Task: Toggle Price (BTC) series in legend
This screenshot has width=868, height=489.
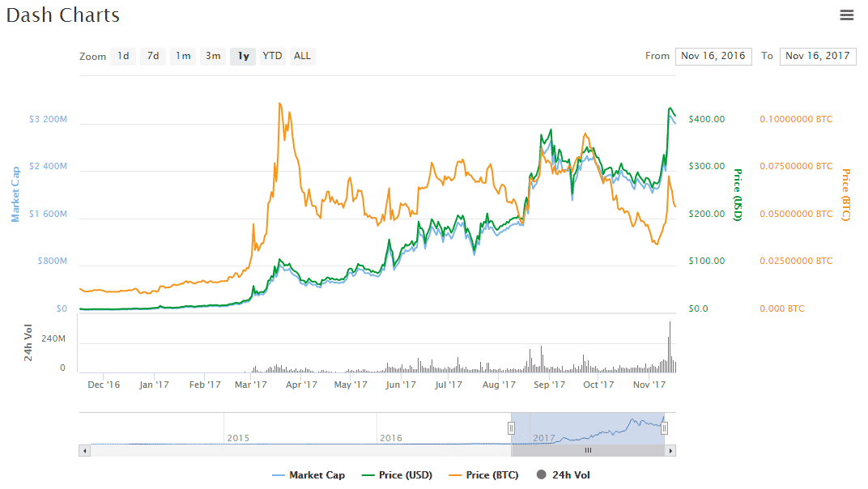Action: tap(484, 475)
